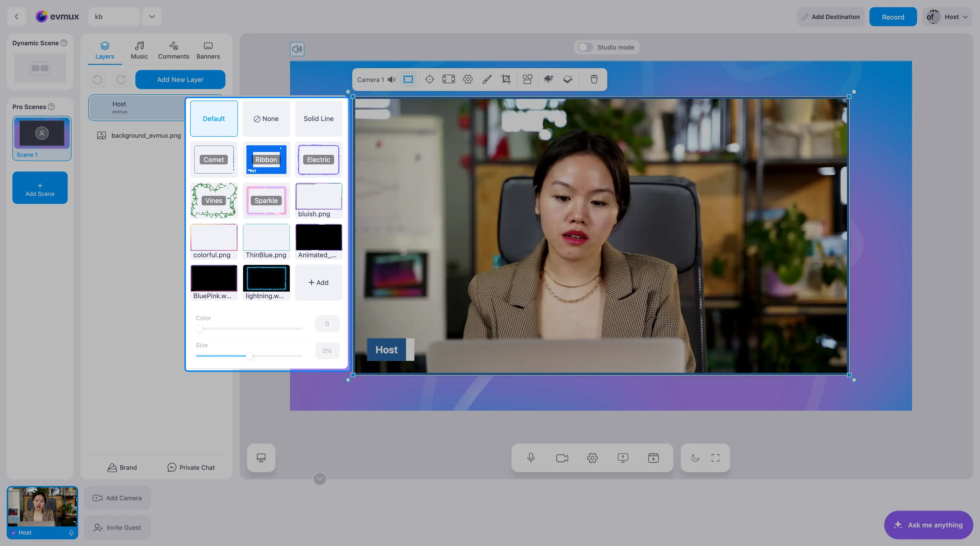This screenshot has width=980, height=546.
Task: Click the Add Destination button
Action: tap(831, 17)
